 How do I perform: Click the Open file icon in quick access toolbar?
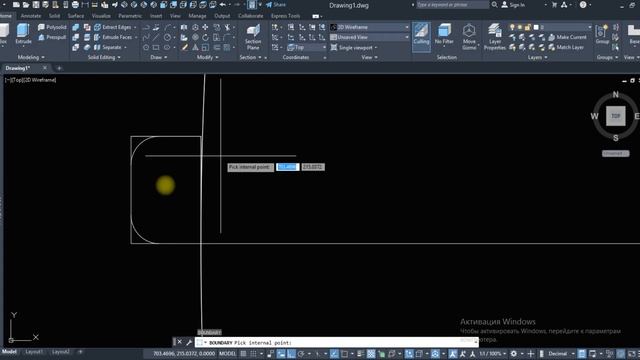click(x=26, y=5)
